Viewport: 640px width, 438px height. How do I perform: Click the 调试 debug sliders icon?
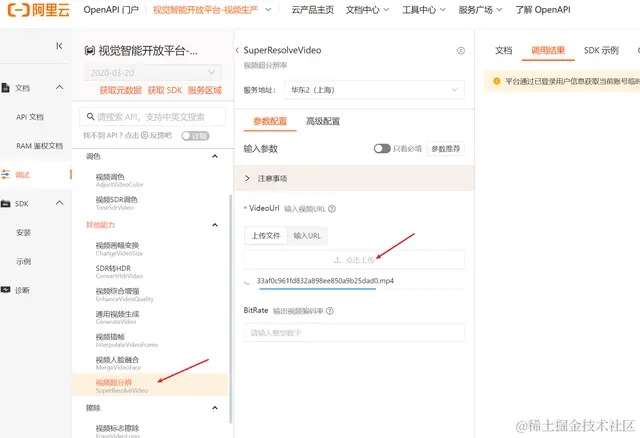coord(5,175)
